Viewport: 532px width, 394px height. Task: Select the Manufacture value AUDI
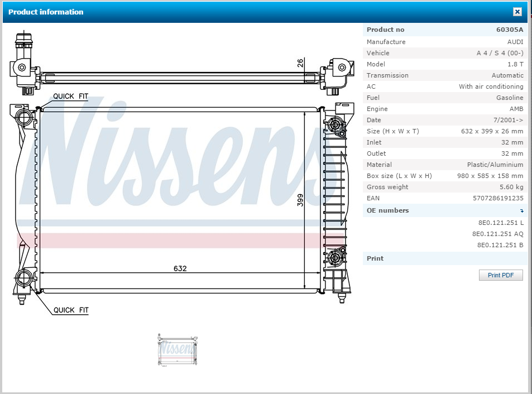[x=515, y=42]
